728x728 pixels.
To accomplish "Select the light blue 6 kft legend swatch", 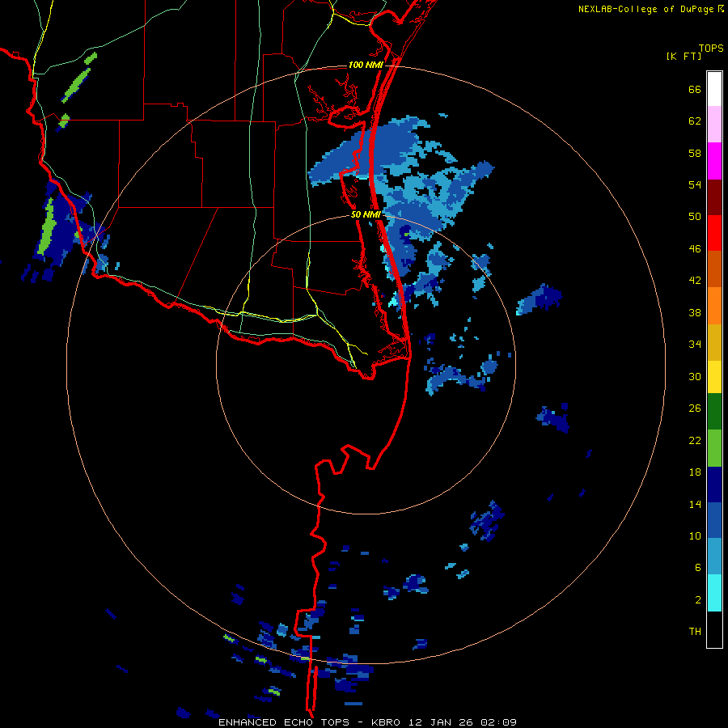I will (714, 557).
